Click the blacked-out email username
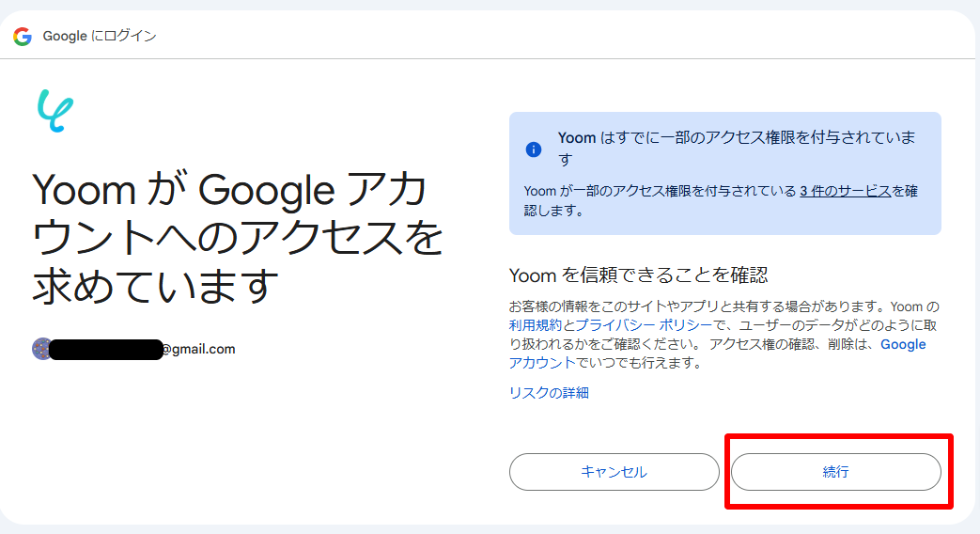The width and height of the screenshot is (980, 534). point(106,350)
